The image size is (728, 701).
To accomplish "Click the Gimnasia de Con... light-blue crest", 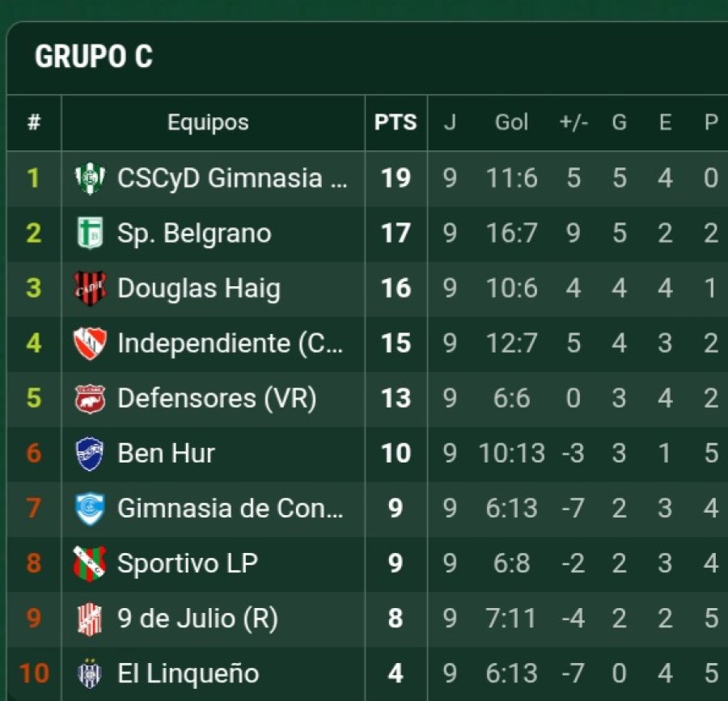I will click(90, 508).
